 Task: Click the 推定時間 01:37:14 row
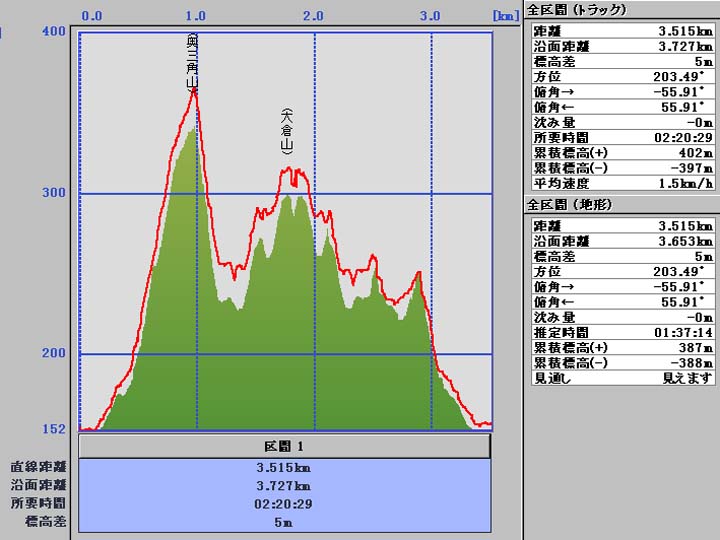click(x=621, y=332)
